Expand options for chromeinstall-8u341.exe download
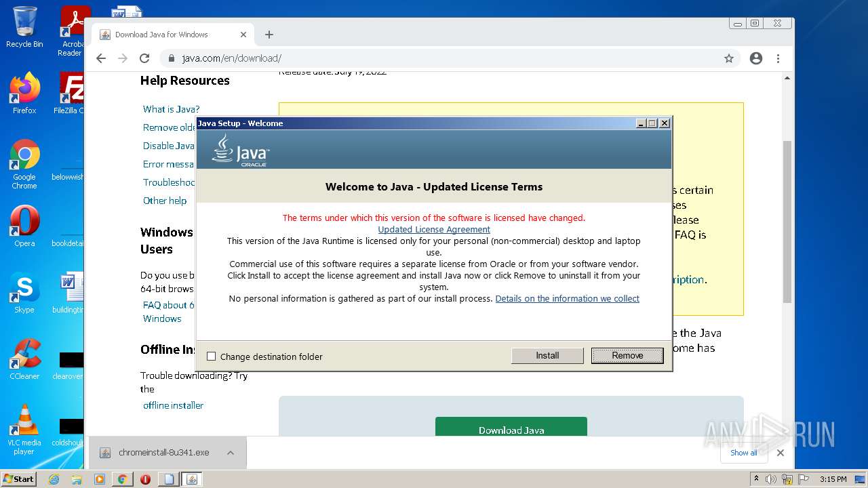 pyautogui.click(x=231, y=453)
